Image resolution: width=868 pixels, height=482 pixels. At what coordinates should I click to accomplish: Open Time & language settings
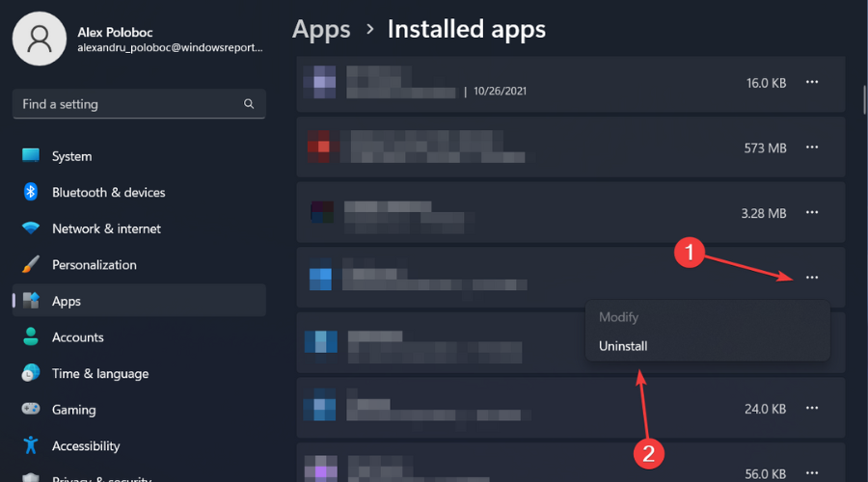[x=100, y=374]
